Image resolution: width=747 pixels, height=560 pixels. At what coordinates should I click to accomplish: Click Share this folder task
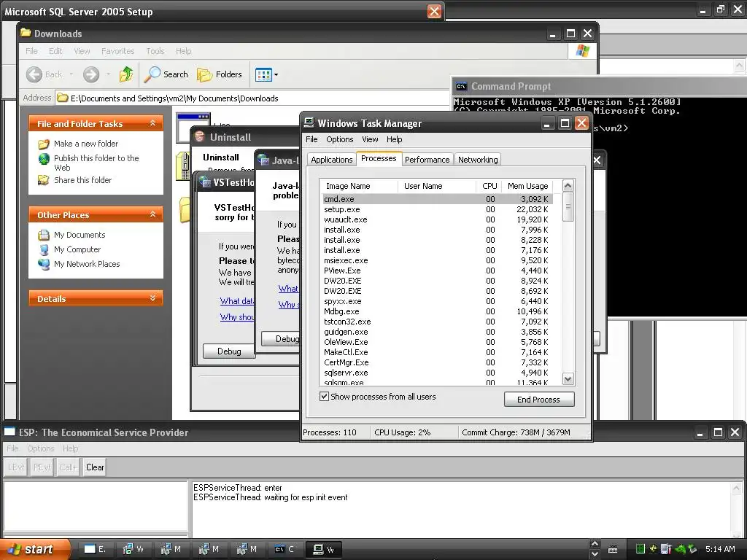(82, 180)
